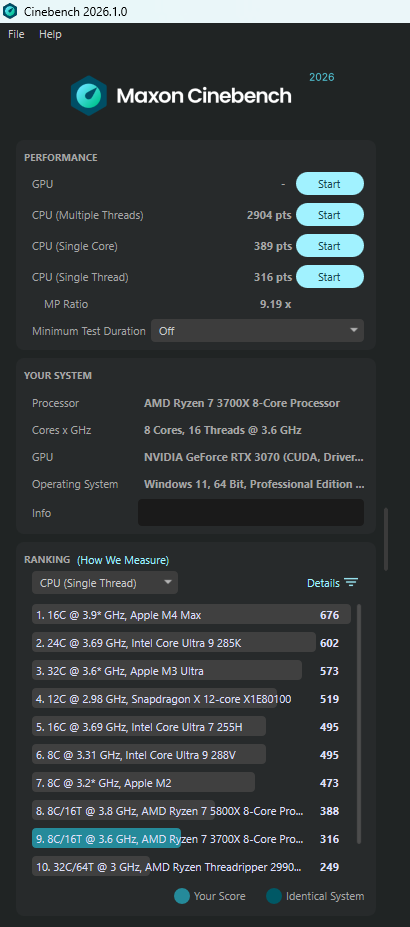Start the GPU benchmark
Viewport: 410px width, 927px height.
pos(330,184)
